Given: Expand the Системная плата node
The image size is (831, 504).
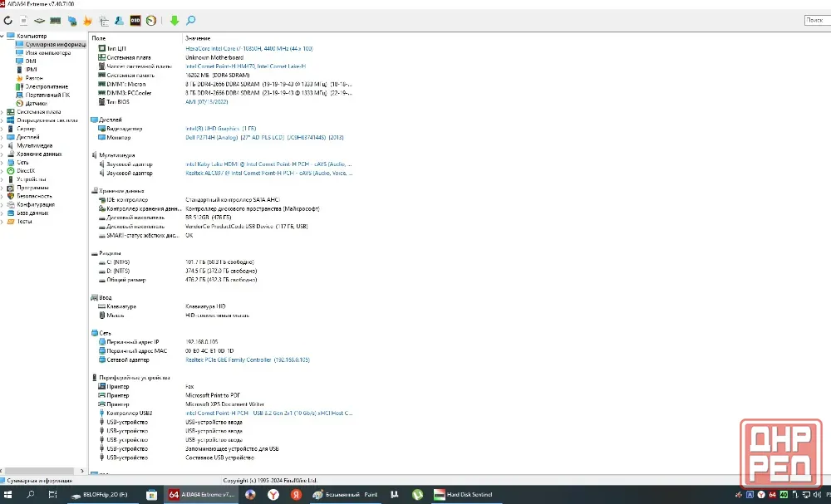Looking at the screenshot, I should 2,112.
